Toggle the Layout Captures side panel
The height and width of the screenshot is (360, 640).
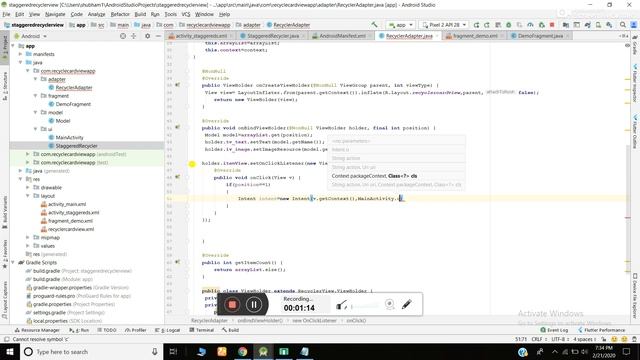[x=4, y=300]
